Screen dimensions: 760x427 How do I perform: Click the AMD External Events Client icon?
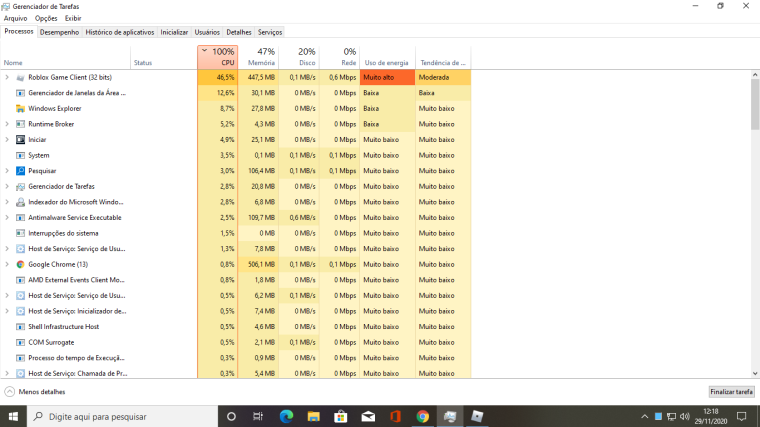[x=20, y=280]
